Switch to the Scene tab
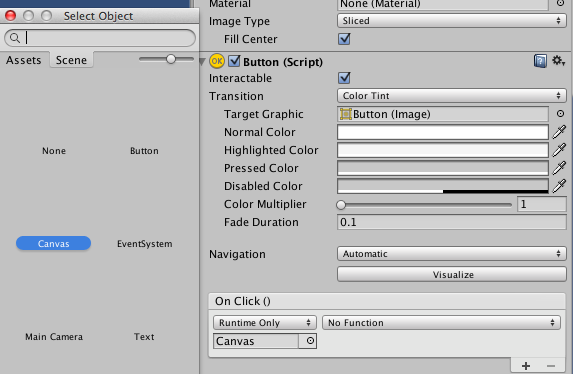 (x=71, y=60)
